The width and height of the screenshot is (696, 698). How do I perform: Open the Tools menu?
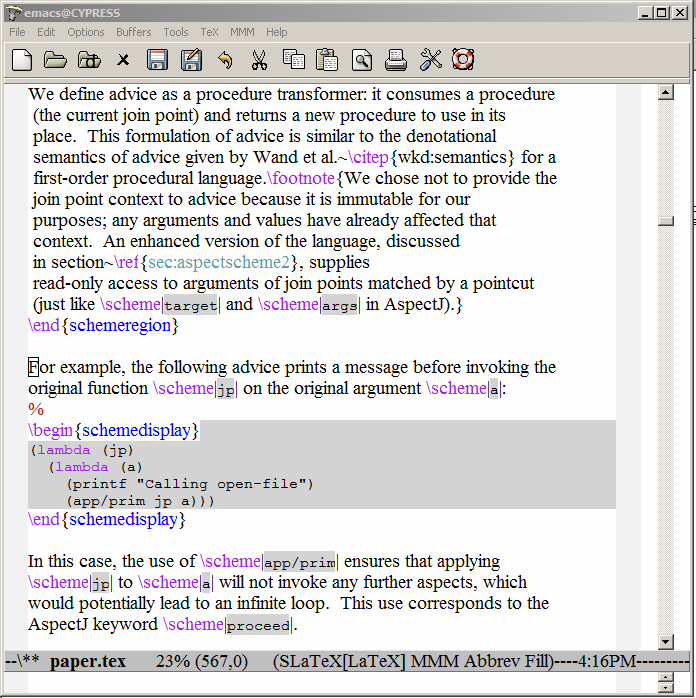pyautogui.click(x=176, y=32)
